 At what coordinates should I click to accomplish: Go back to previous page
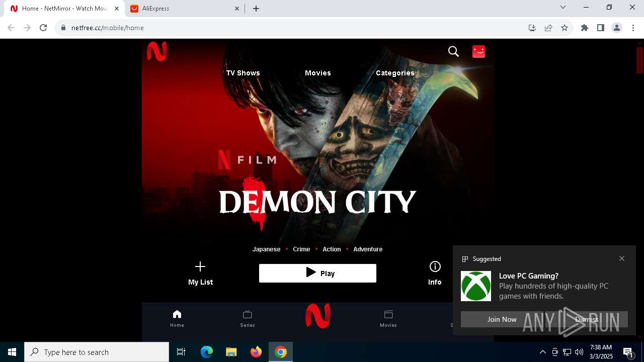tap(11, 28)
